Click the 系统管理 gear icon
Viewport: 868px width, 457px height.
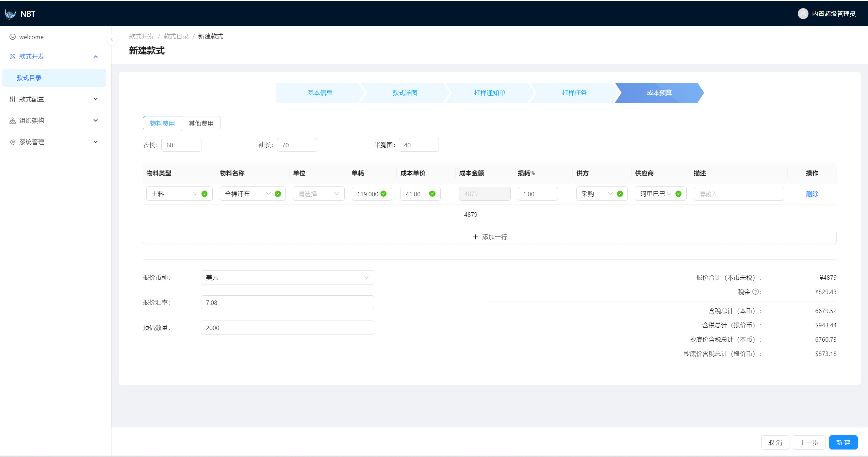tap(13, 142)
